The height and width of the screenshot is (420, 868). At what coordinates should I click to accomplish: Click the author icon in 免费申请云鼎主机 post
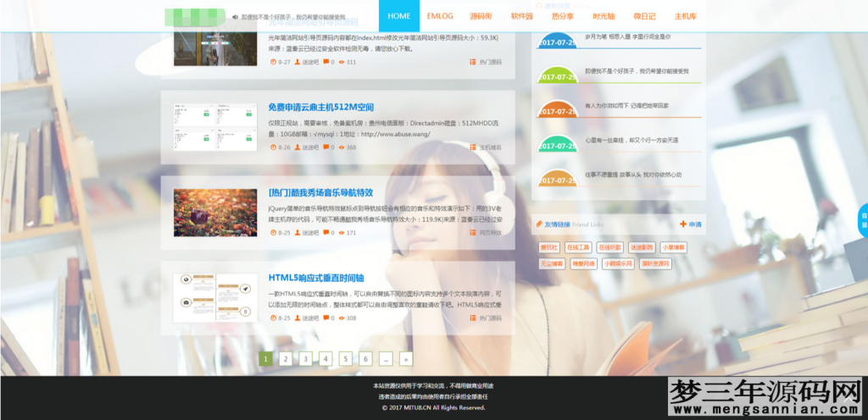pos(298,147)
